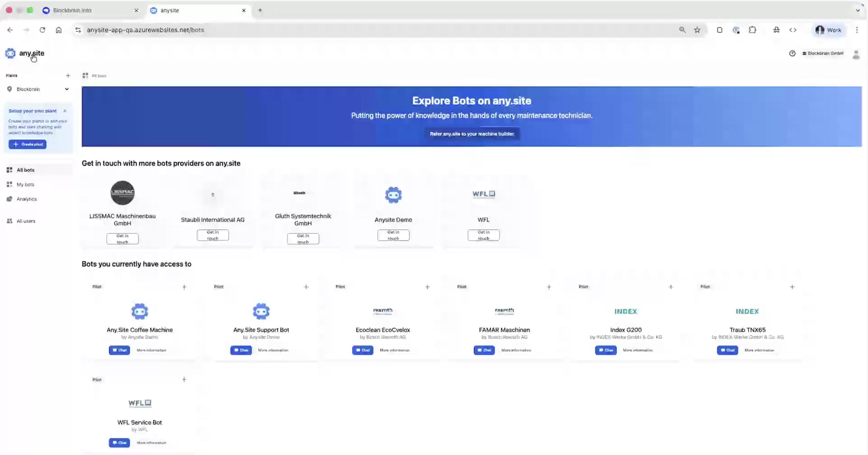
Task: Click the any.site robot logo icon
Action: click(x=10, y=53)
